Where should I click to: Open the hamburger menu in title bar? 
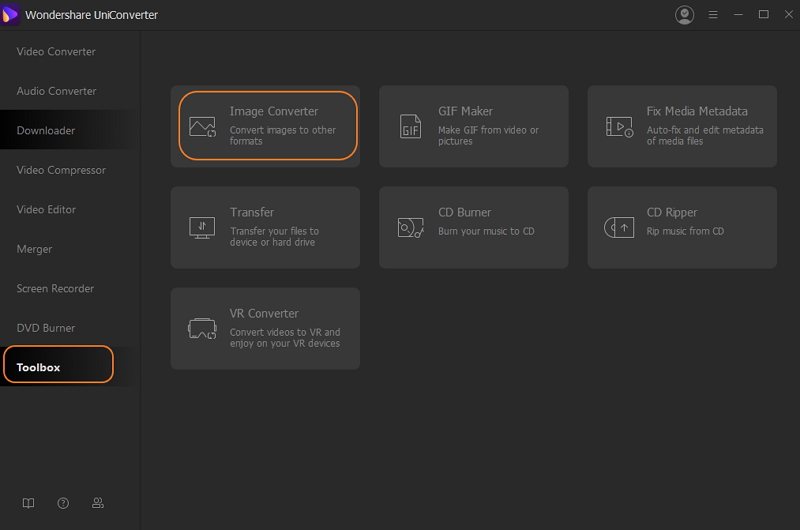[713, 15]
